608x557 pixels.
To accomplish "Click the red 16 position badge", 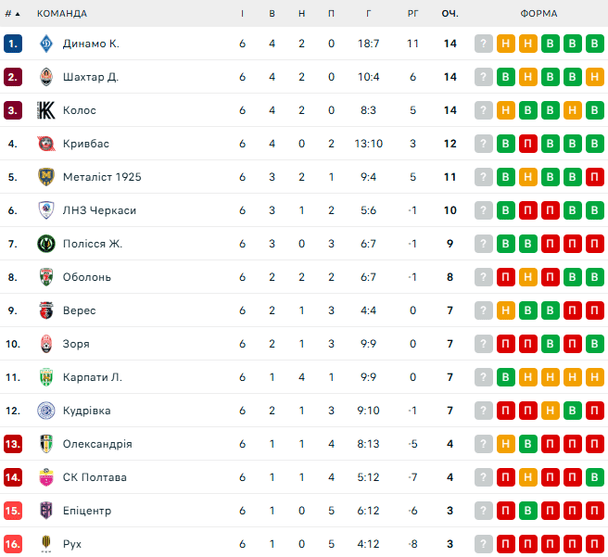I will tap(13, 544).
